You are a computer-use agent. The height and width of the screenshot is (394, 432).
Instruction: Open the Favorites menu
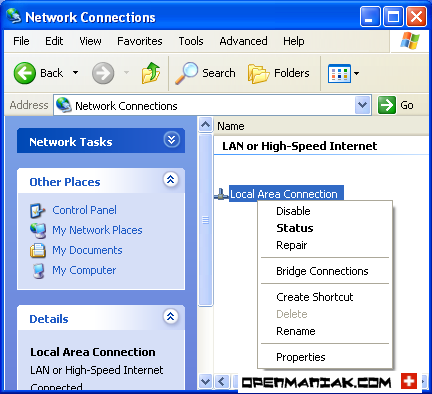pos(140,41)
